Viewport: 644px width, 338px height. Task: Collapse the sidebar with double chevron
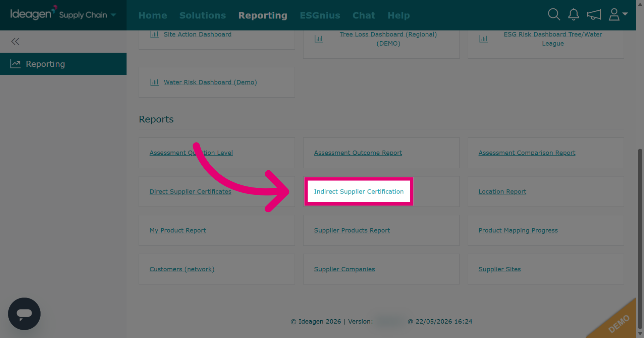coord(15,42)
